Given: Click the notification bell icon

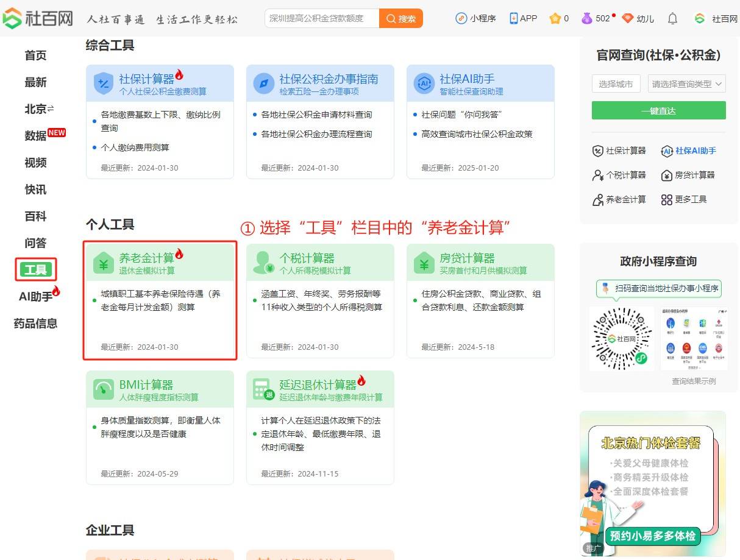Looking at the screenshot, I should click(672, 18).
